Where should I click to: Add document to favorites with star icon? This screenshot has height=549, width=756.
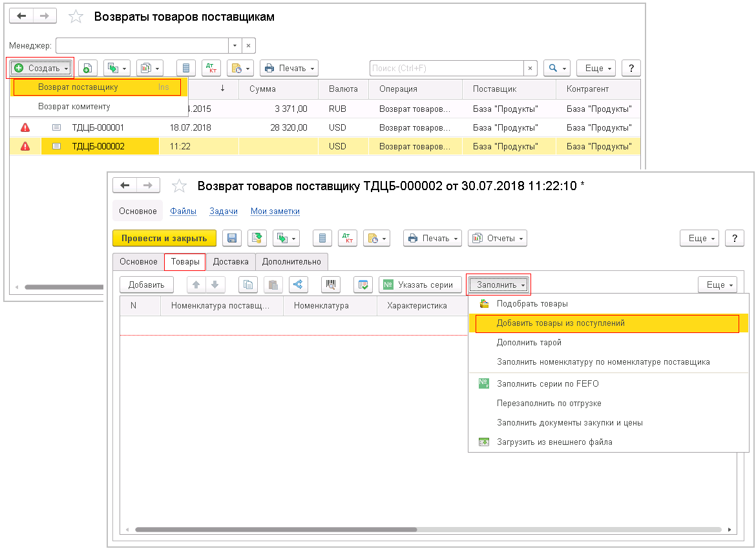pos(179,186)
